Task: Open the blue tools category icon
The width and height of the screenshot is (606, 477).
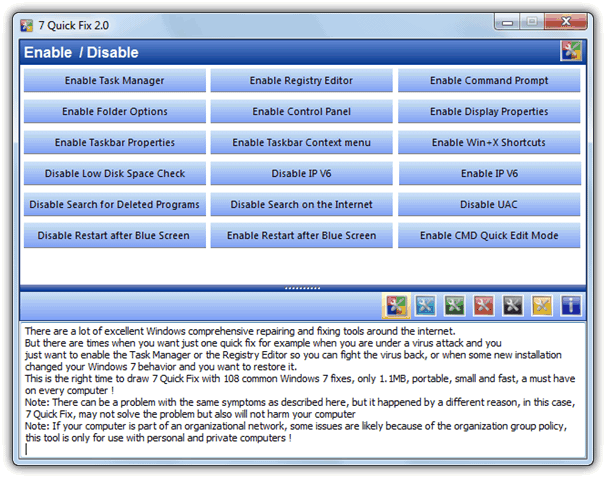Action: [426, 306]
